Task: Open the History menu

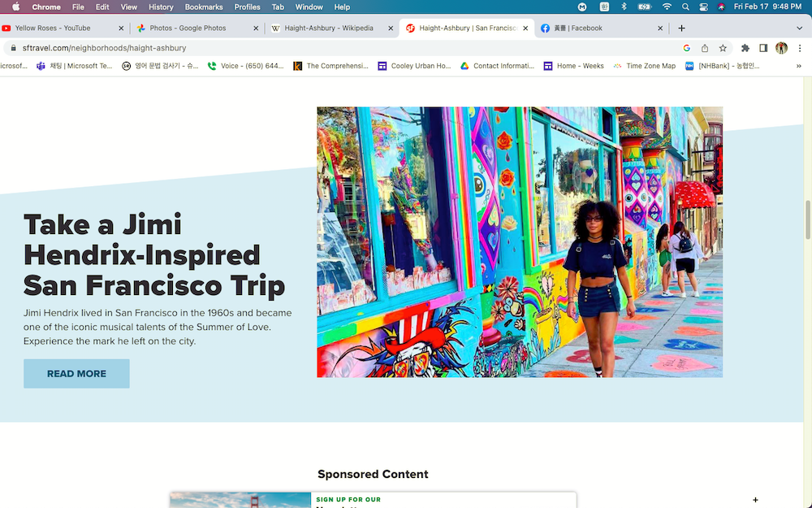Action: (161, 7)
